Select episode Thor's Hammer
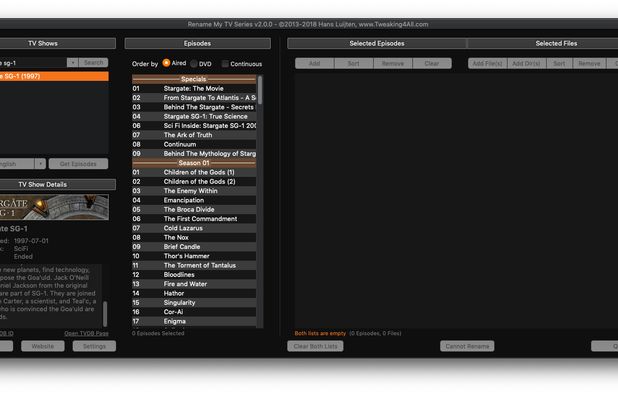 pyautogui.click(x=194, y=256)
